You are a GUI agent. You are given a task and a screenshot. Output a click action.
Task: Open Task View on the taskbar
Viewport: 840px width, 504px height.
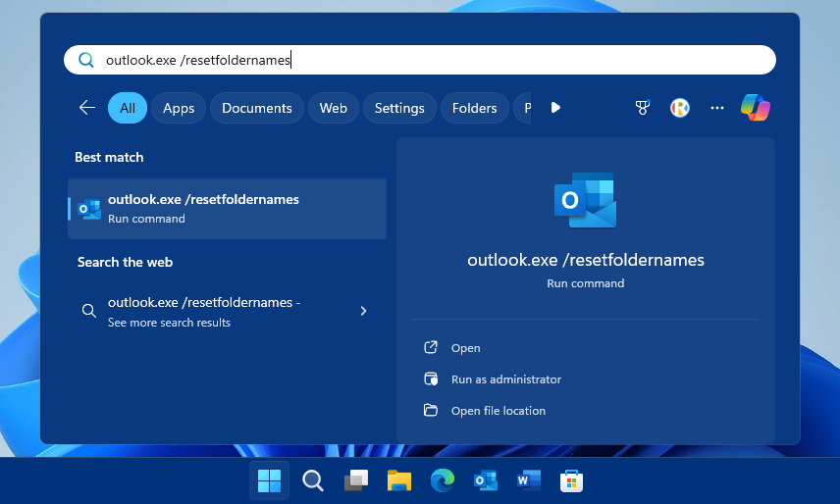pyautogui.click(x=355, y=480)
